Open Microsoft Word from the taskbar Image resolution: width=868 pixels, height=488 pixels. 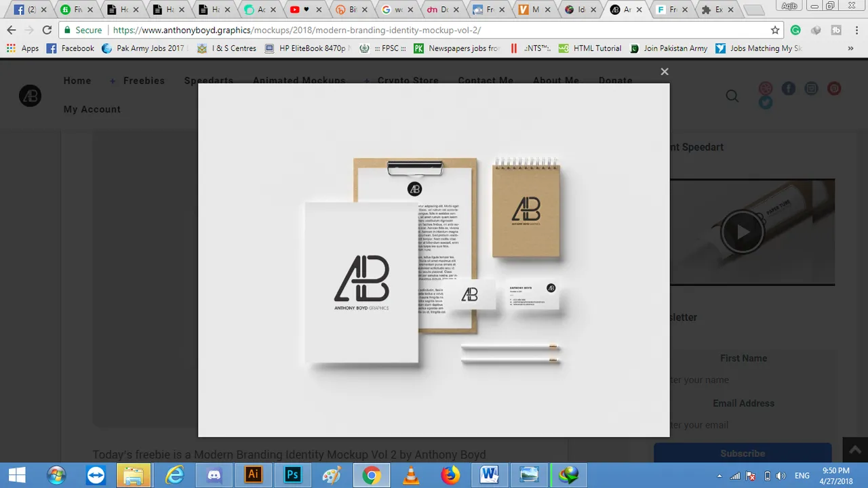point(489,475)
